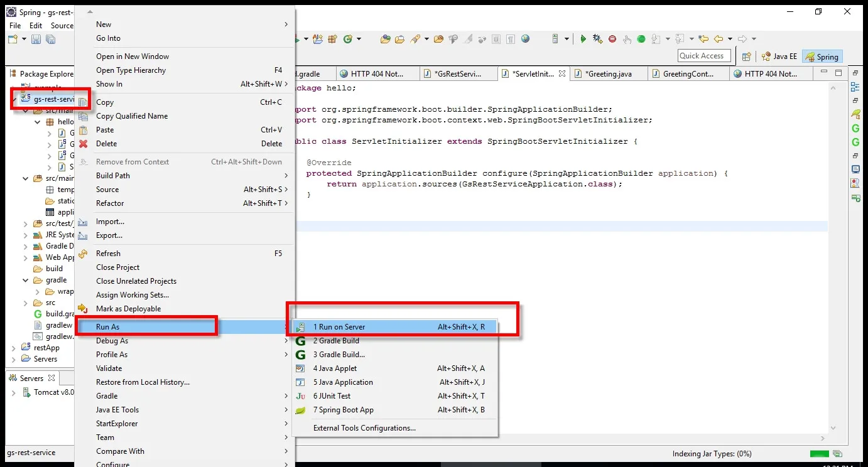
Task: Switch to the *GsRestServi... tab
Action: click(459, 73)
